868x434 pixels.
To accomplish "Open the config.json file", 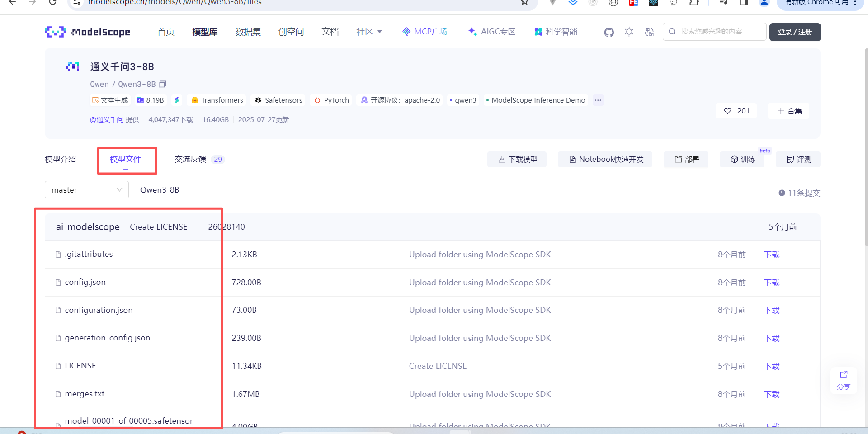I will tap(85, 282).
